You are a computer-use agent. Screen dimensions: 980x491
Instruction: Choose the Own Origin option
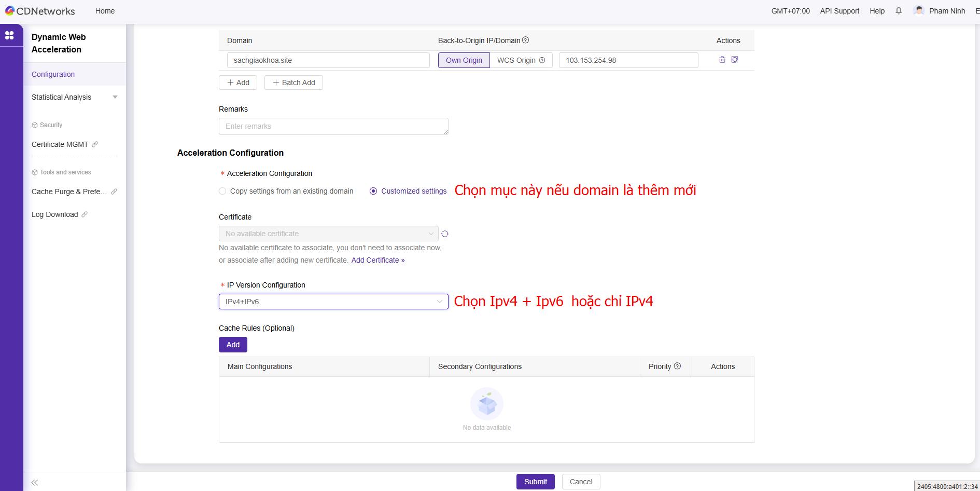click(464, 60)
